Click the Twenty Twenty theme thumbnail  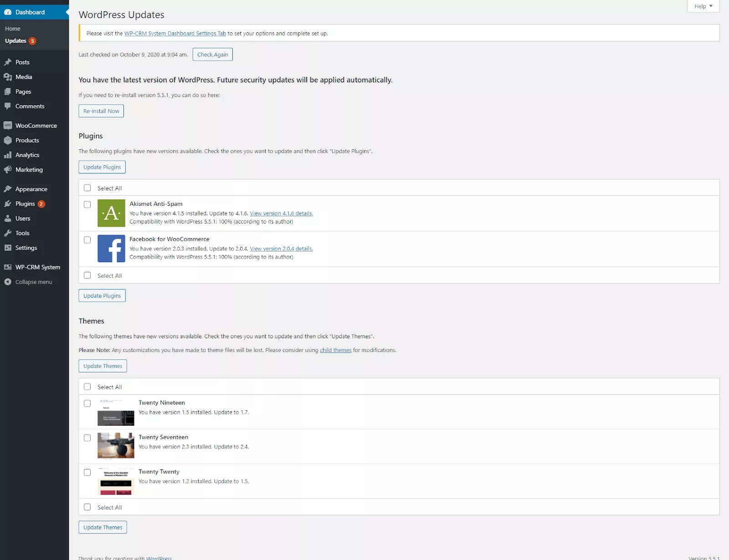116,481
